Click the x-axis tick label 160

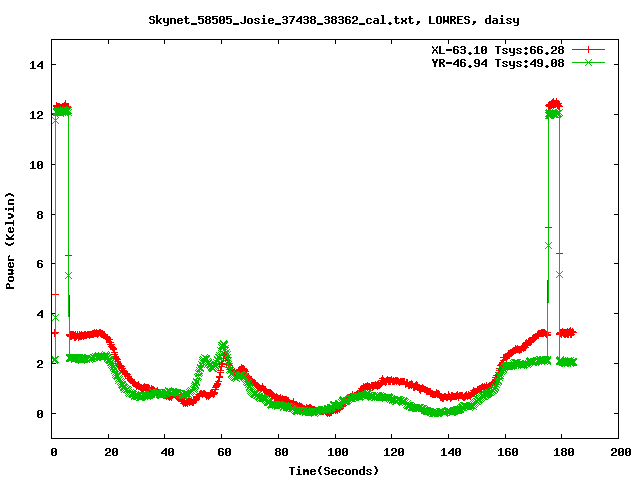[x=507, y=452]
